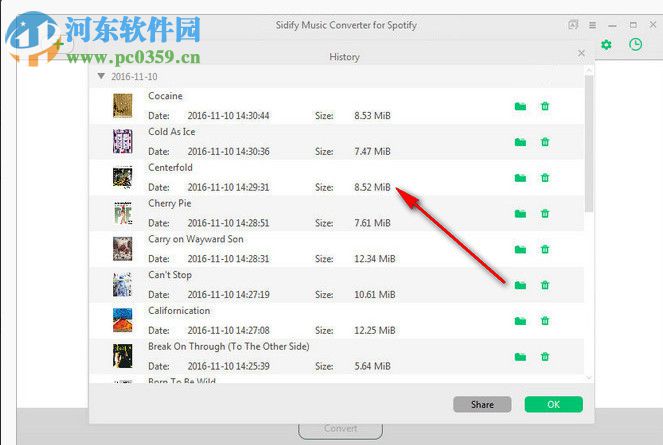
Task: Click the 5.64 MiB size value
Action: pyautogui.click(x=373, y=366)
